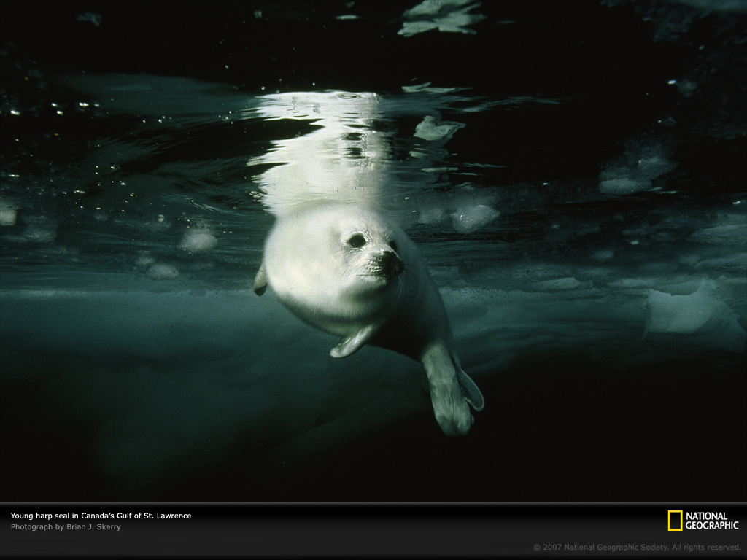Click the NATIONAL GEOGRAPHIC wordmark text

(711, 521)
